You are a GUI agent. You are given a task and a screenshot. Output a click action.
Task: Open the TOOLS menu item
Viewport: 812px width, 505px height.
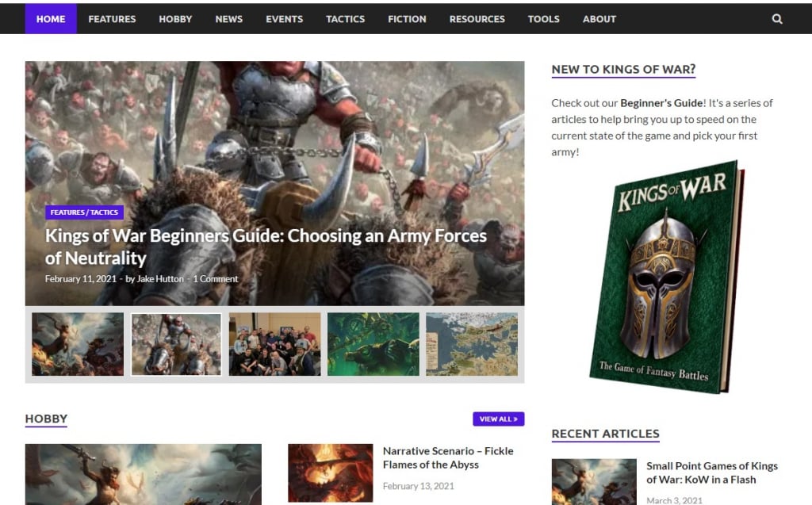click(544, 19)
